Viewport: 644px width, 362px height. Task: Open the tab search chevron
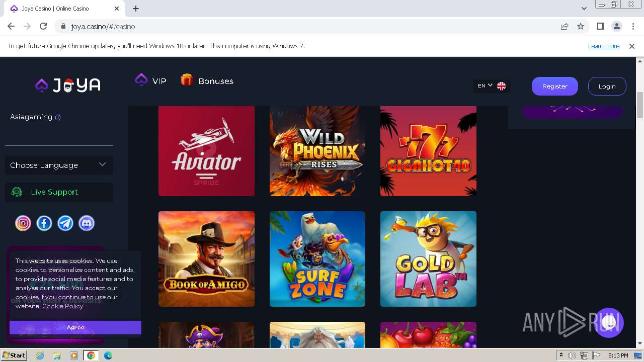(584, 9)
